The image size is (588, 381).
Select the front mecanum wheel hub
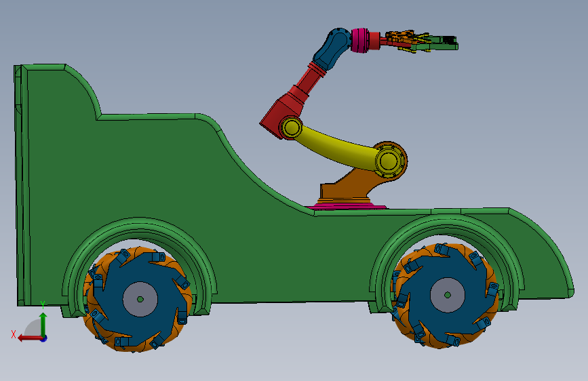coord(448,295)
